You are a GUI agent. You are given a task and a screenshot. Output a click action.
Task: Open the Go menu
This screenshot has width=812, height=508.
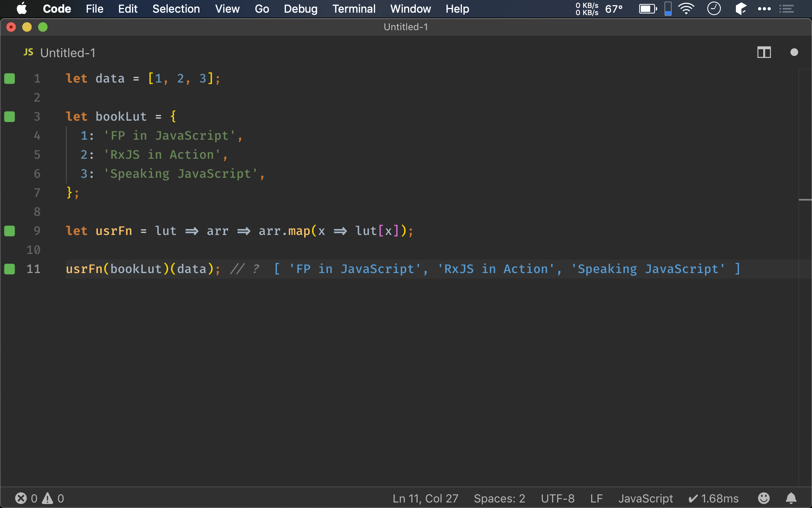262,9
